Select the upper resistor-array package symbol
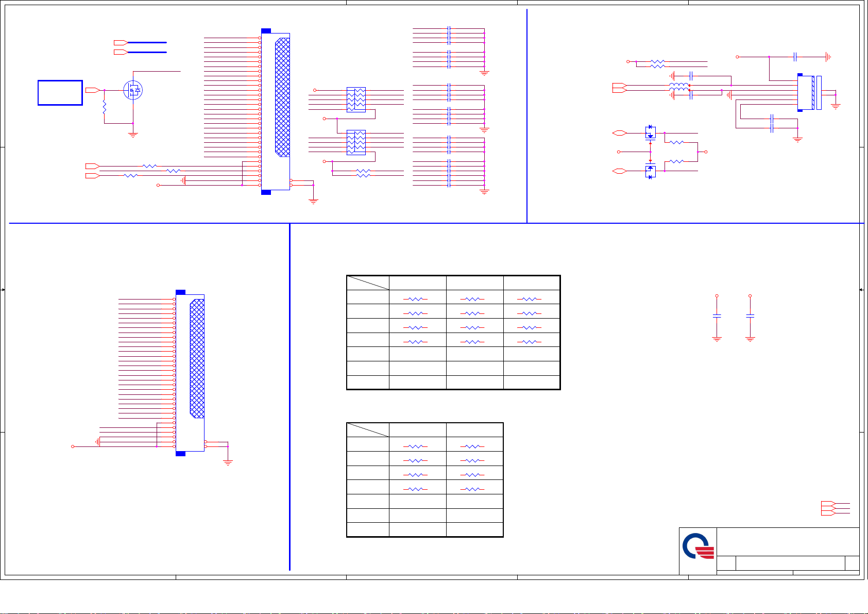This screenshot has height=614, width=868. [x=356, y=99]
